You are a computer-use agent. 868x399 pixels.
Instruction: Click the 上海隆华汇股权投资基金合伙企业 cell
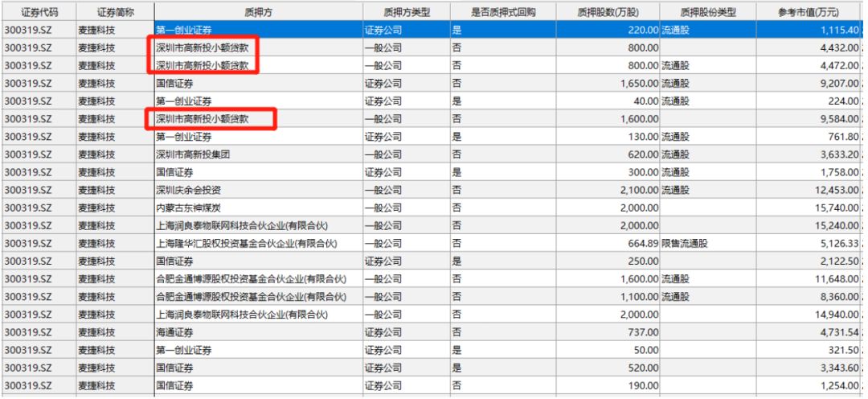point(245,243)
